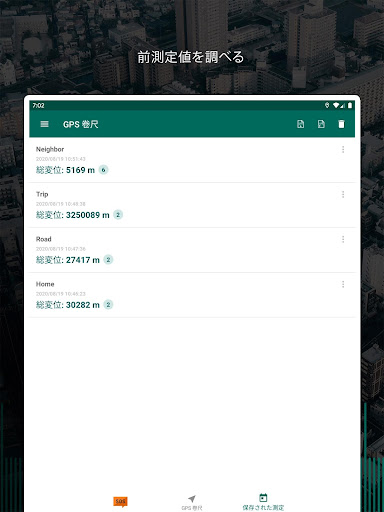Tap the point count badge 6 on Neighbor
The height and width of the screenshot is (512, 384).
tap(104, 170)
